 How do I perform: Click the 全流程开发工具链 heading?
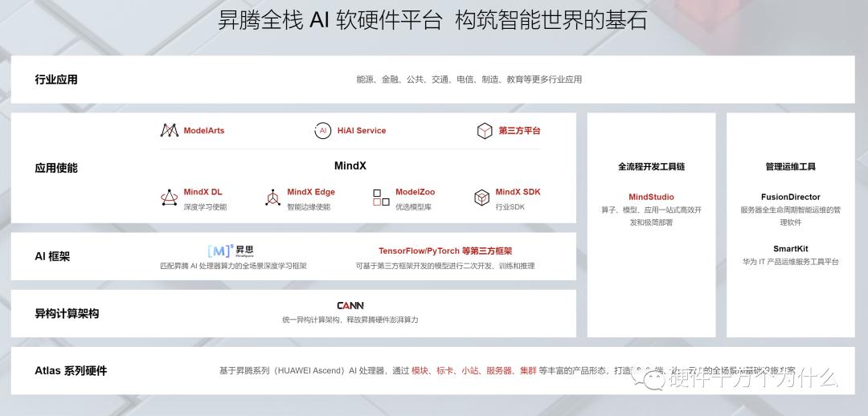[x=651, y=166]
